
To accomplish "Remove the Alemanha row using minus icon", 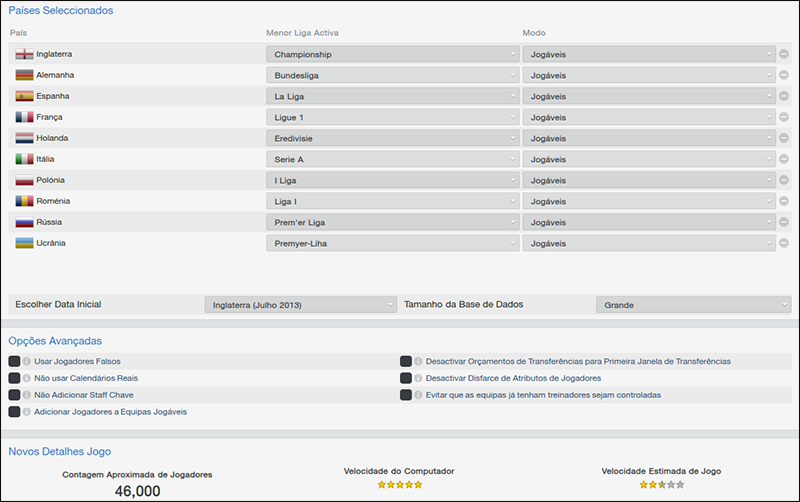I will (784, 75).
